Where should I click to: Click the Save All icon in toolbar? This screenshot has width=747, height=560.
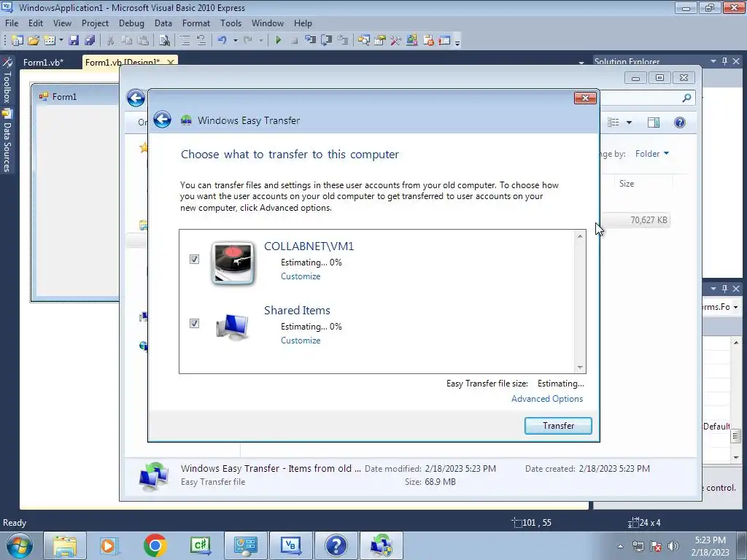(90, 41)
